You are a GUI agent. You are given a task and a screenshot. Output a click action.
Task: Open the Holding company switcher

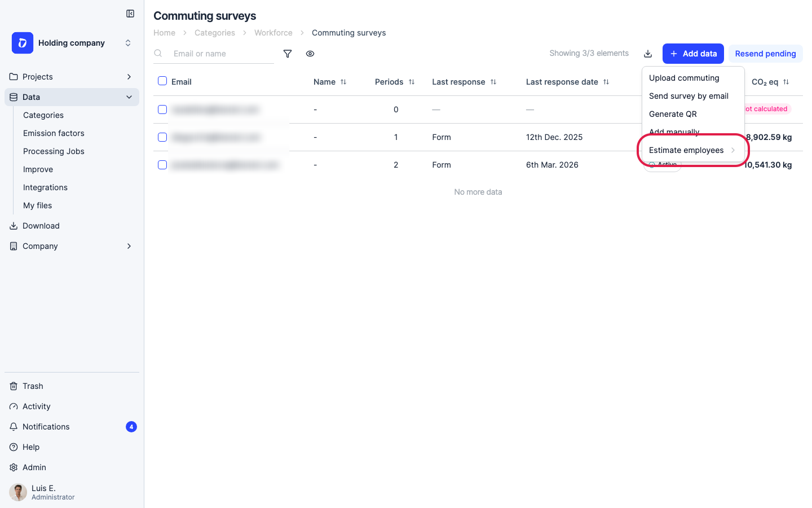128,43
